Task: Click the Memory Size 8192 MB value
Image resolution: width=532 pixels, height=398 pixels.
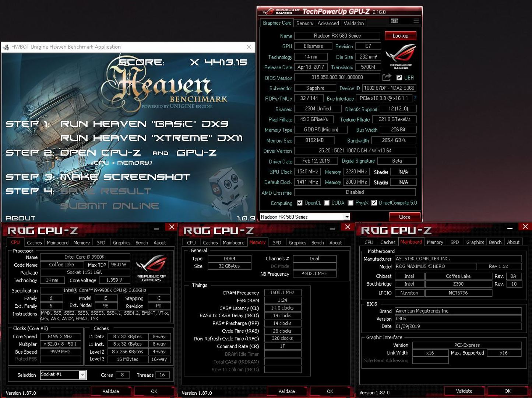Action: tap(314, 140)
